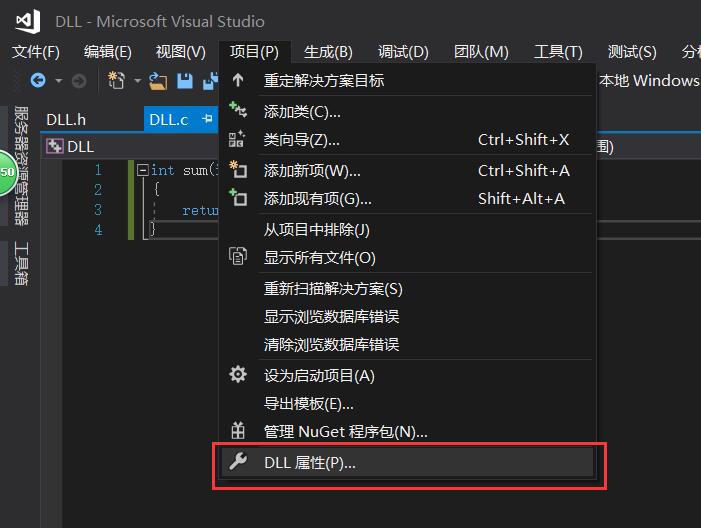
Task: Choose 清除浏览数据库错误 menu entry
Action: click(x=407, y=344)
